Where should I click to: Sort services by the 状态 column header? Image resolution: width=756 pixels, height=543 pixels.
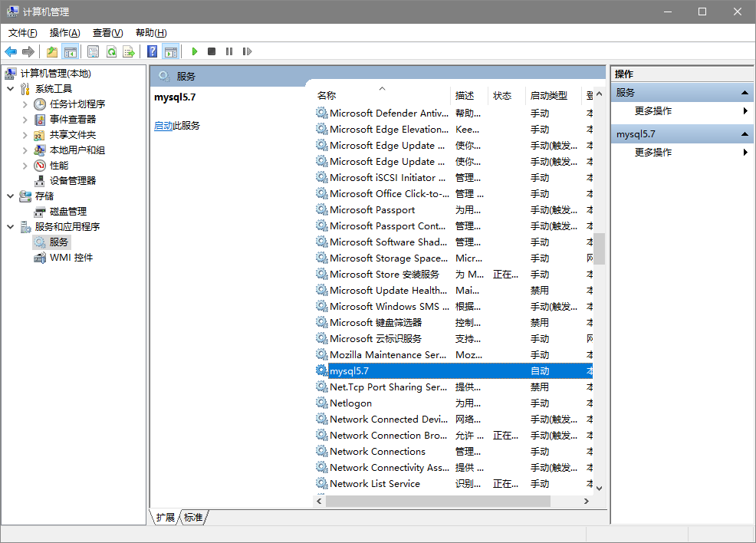[x=507, y=95]
